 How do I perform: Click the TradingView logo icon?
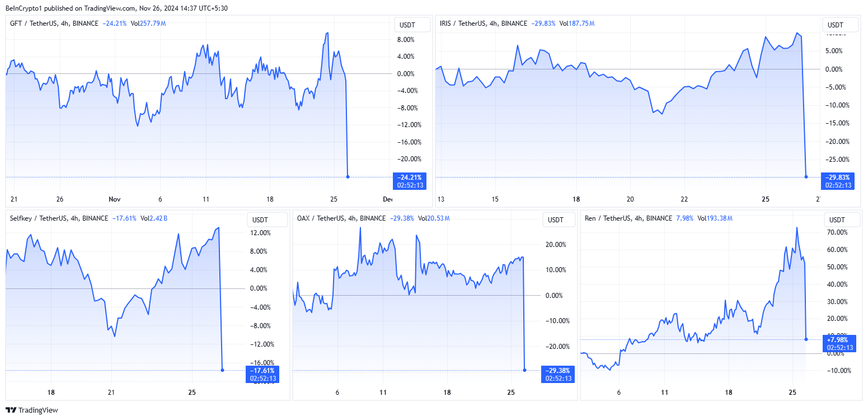tap(11, 410)
